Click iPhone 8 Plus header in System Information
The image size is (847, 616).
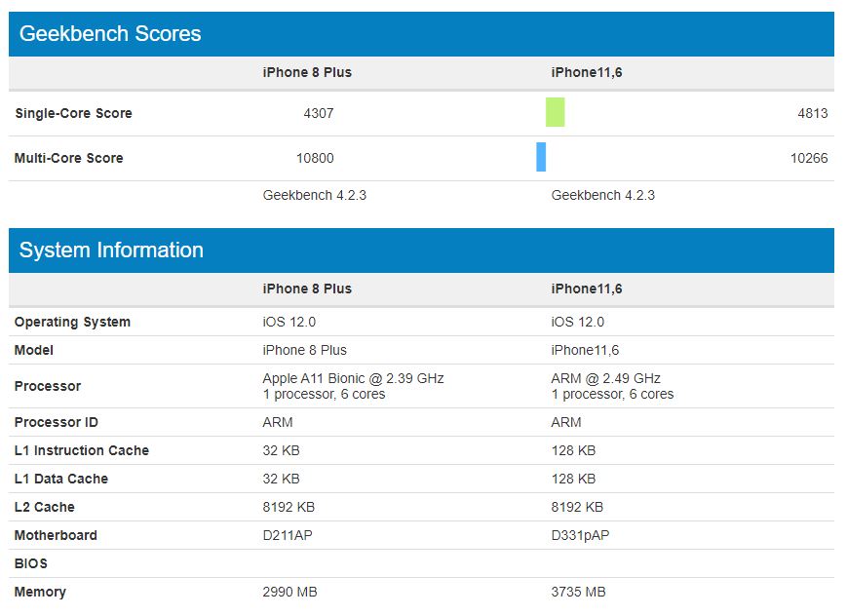tap(307, 289)
